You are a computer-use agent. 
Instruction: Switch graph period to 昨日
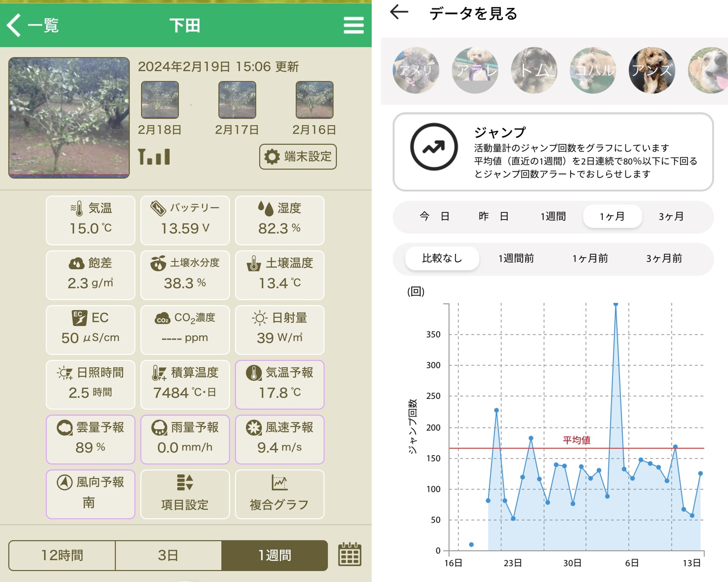point(493,216)
